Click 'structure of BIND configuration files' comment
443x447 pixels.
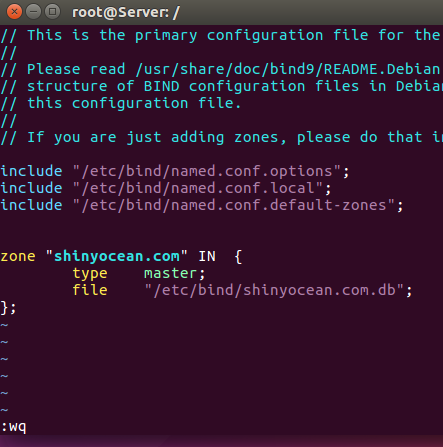[x=193, y=86]
